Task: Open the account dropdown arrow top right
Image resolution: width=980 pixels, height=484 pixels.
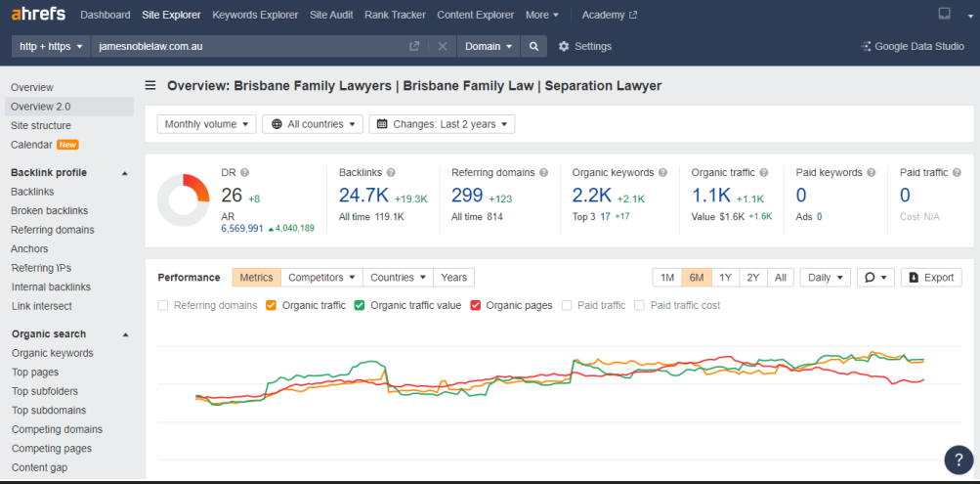Action: tap(970, 17)
